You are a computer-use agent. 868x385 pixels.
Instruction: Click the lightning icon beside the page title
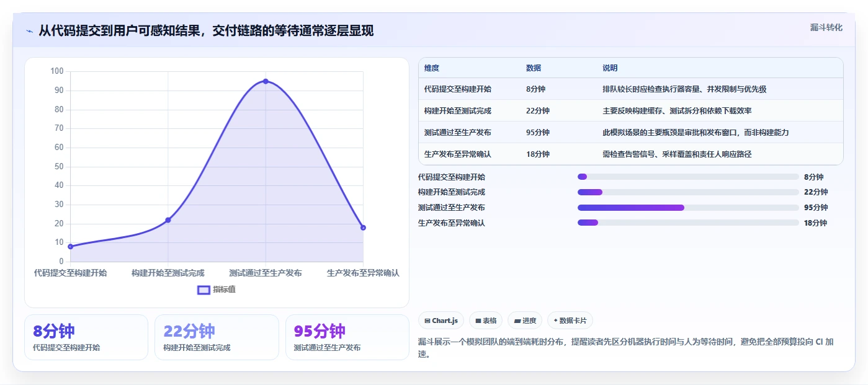(x=29, y=31)
